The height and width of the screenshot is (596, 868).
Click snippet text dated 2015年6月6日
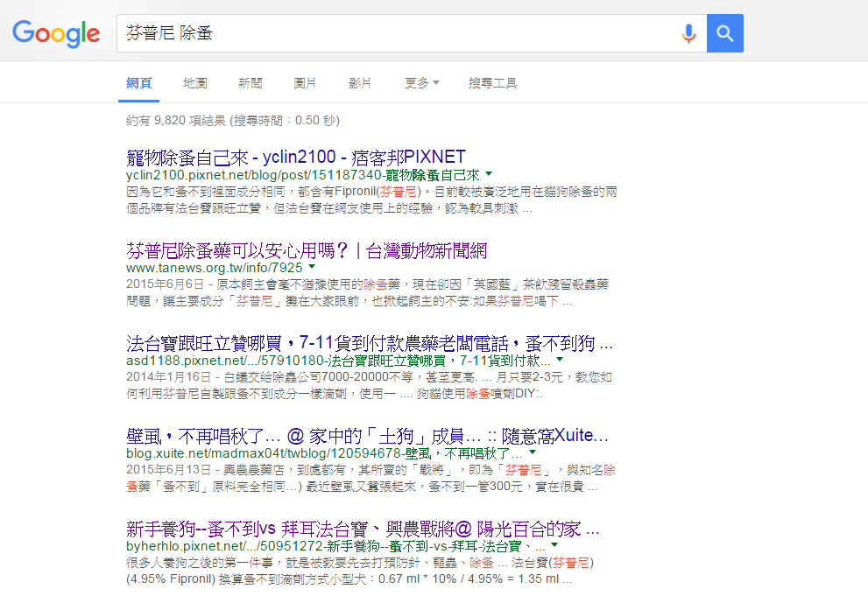[367, 293]
